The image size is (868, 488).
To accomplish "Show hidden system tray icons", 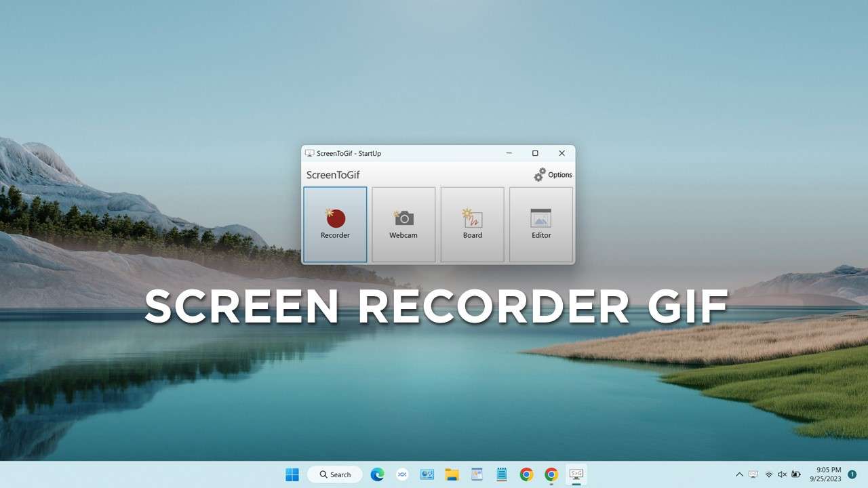I will click(x=739, y=474).
